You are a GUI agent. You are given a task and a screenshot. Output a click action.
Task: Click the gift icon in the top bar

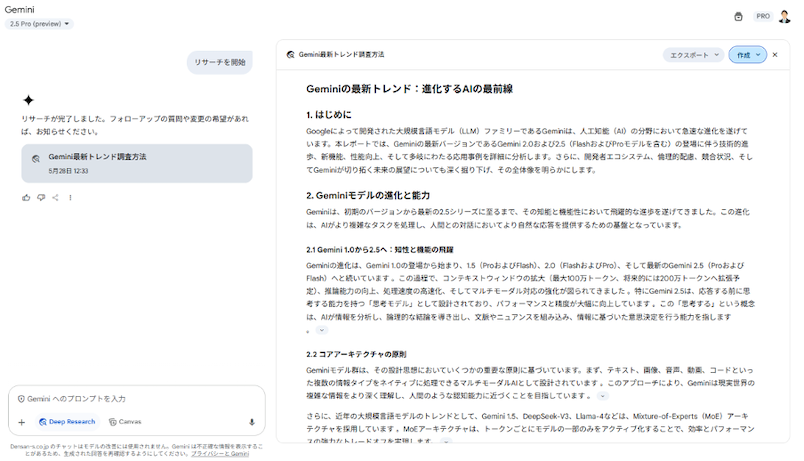738,16
